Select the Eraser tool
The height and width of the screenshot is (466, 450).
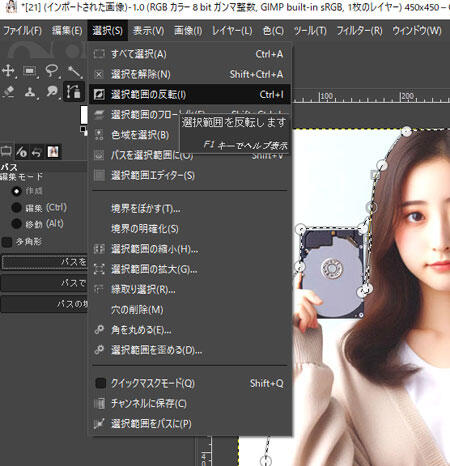pyautogui.click(x=8, y=91)
